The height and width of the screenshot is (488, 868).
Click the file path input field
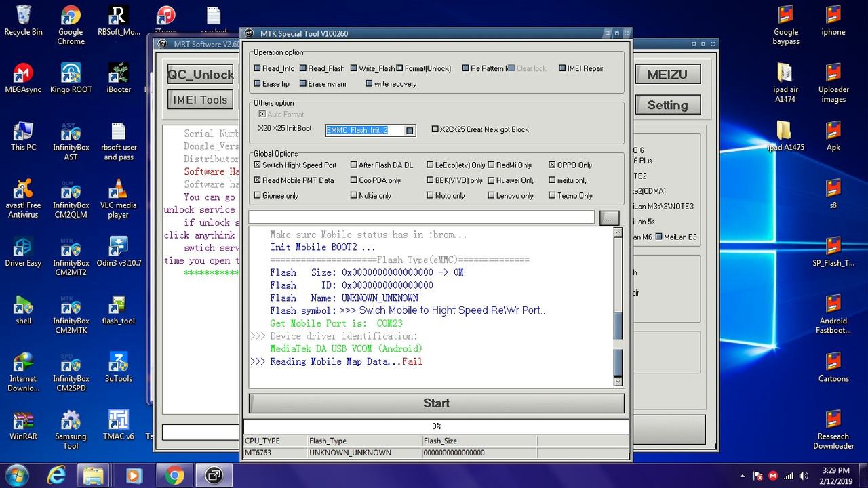[421, 218]
